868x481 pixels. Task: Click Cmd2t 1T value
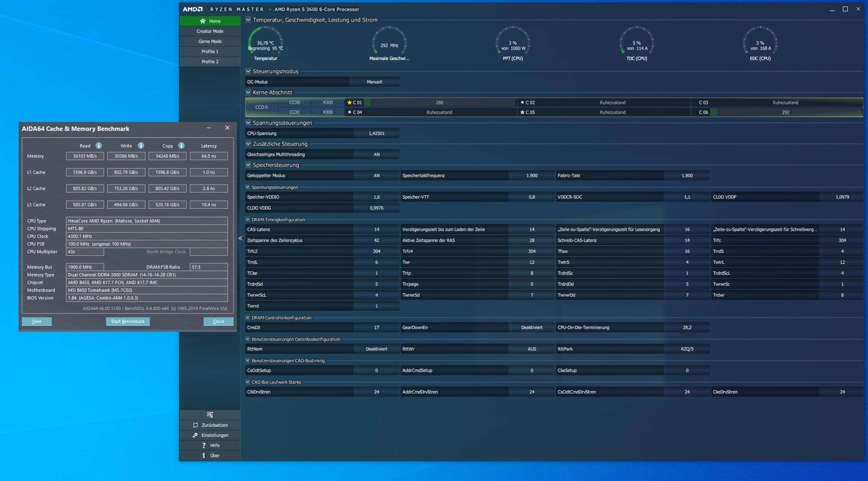376,327
